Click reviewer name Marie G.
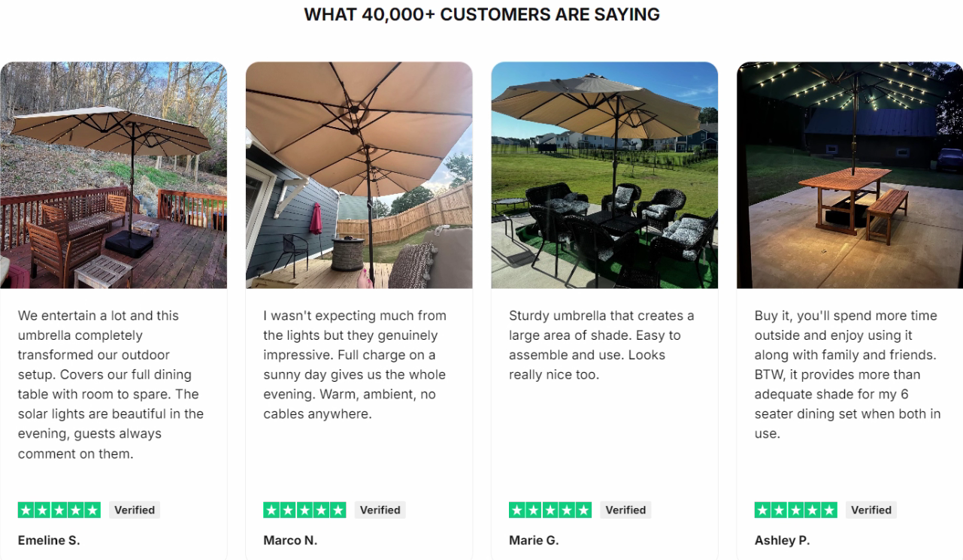This screenshot has width=963, height=560. click(534, 540)
